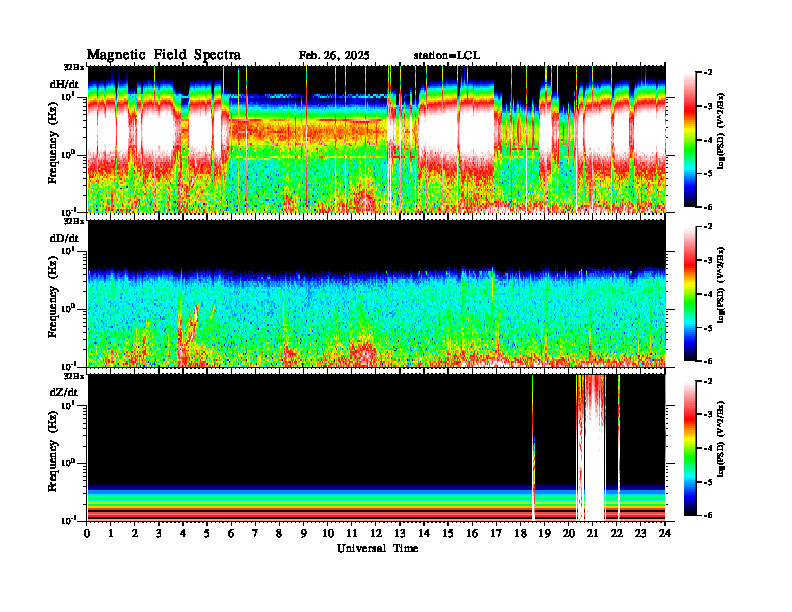
Task: Click the date "Feb. 26, 2025"
Action: (x=334, y=56)
